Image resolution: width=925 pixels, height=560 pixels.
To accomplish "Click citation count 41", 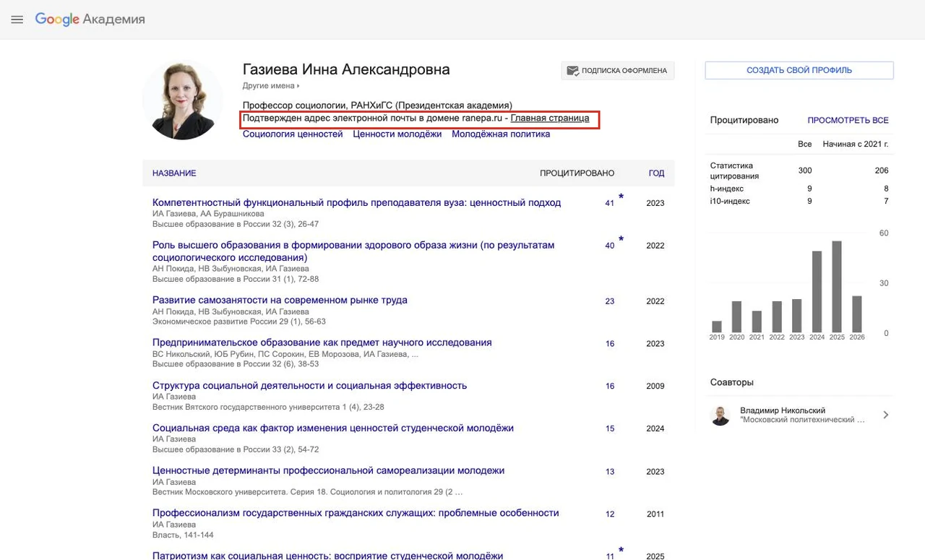I will 609,203.
